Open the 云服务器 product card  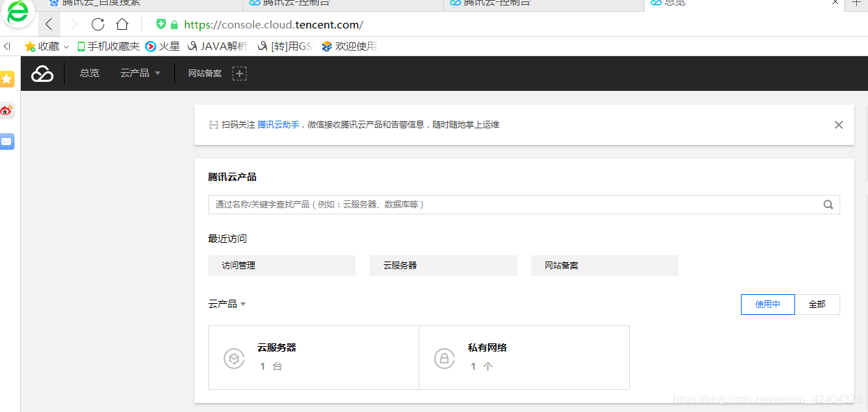click(314, 357)
